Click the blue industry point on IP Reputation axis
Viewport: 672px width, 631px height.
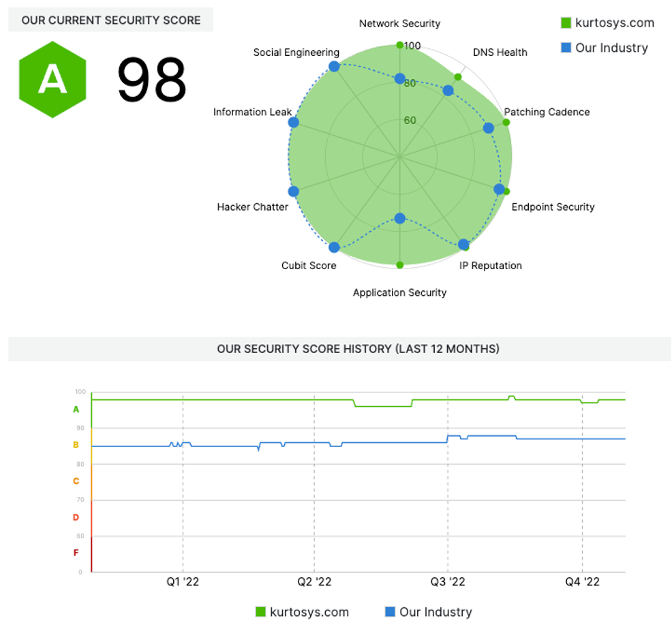tap(463, 245)
